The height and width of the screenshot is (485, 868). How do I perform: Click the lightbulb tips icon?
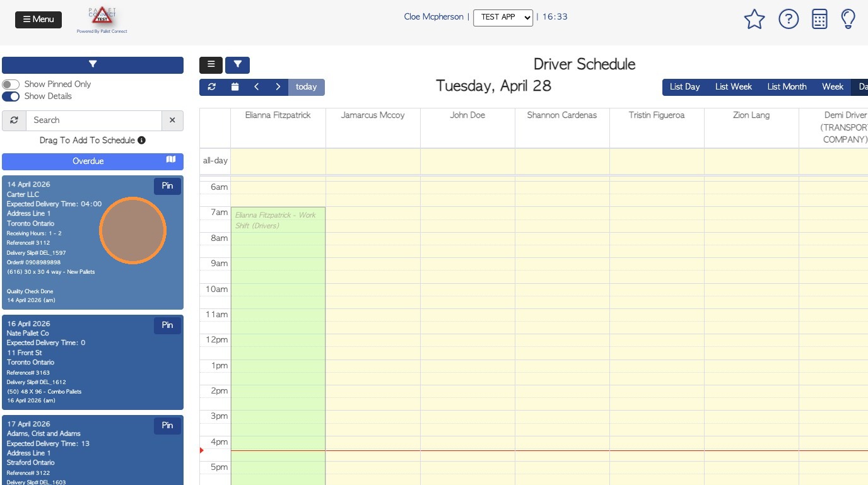click(x=848, y=20)
